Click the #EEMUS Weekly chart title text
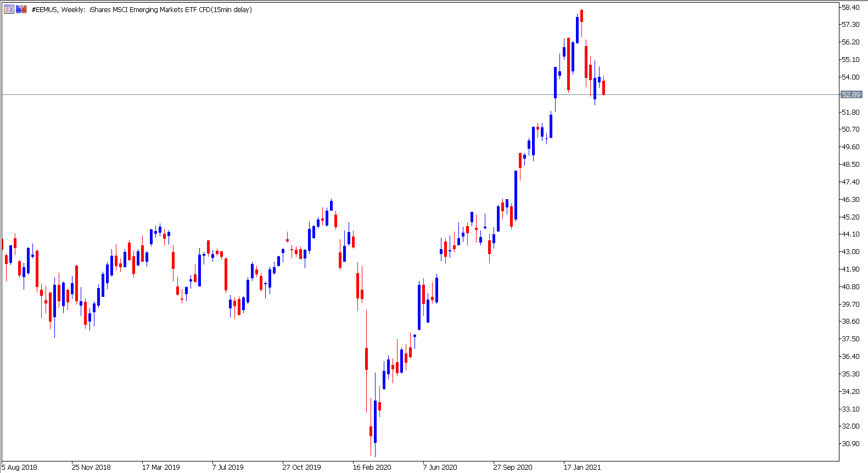 tap(142, 9)
